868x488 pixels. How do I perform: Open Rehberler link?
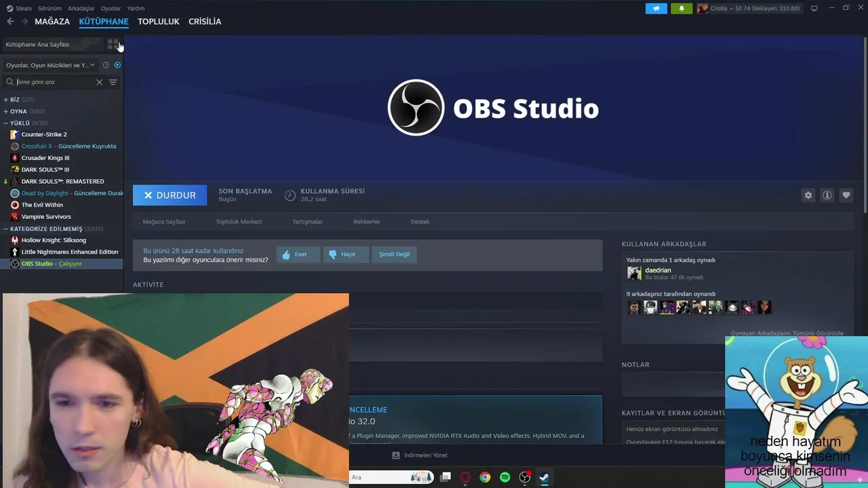(x=367, y=222)
